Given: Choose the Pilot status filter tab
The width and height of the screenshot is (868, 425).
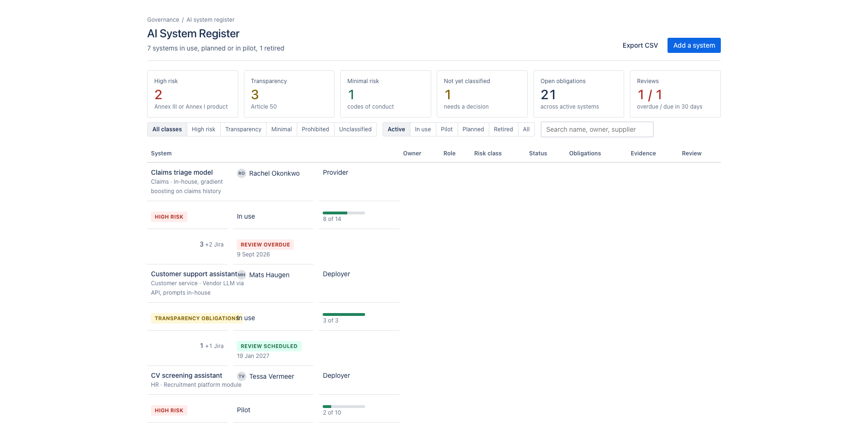Looking at the screenshot, I should [447, 129].
